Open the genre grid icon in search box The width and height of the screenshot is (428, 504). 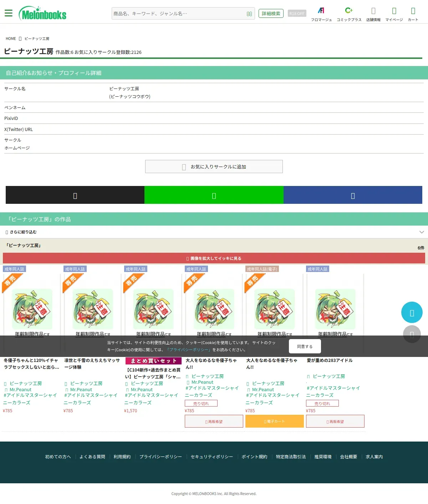pos(249,14)
